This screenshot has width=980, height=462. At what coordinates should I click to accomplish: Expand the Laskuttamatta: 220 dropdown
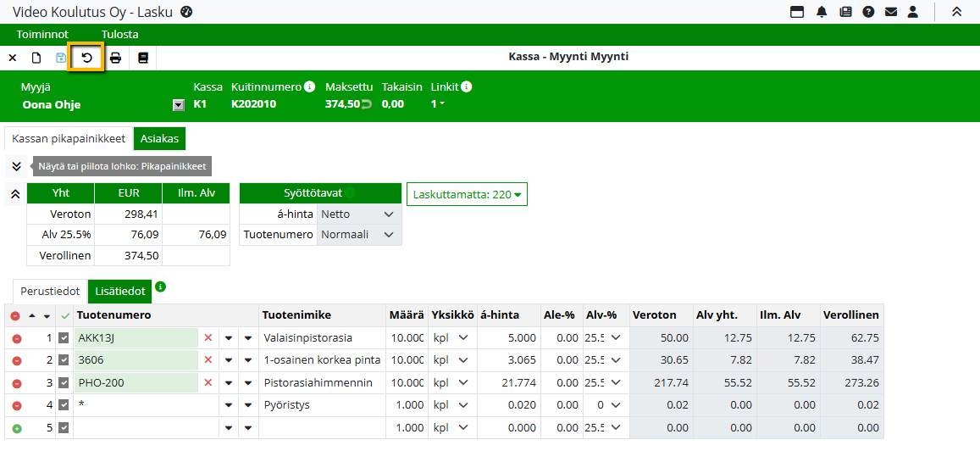point(467,194)
